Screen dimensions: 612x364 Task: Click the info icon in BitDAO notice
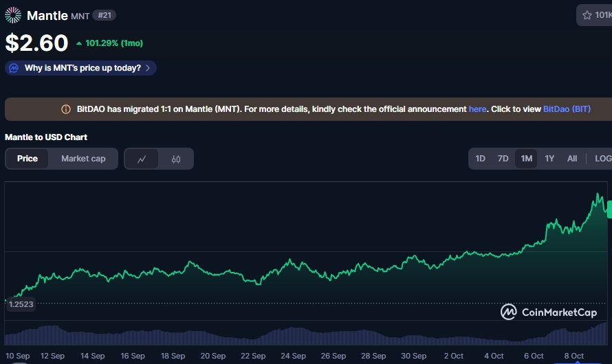pos(66,109)
